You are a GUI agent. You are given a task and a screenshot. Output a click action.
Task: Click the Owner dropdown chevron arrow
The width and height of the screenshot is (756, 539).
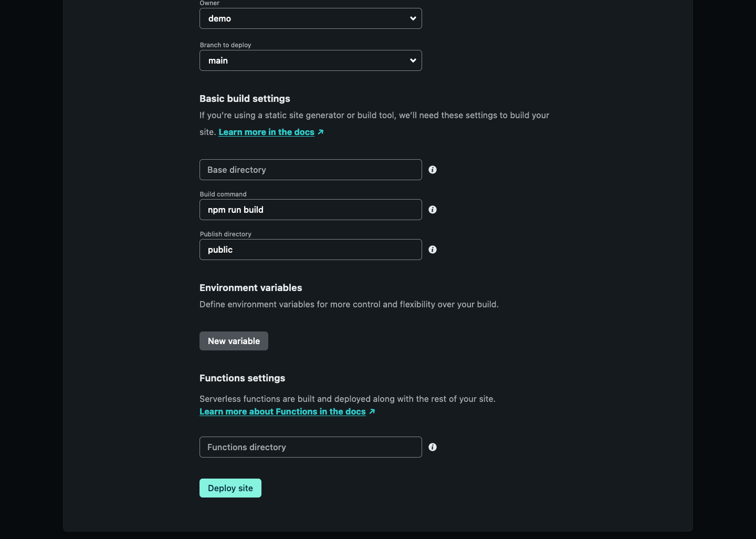point(413,18)
